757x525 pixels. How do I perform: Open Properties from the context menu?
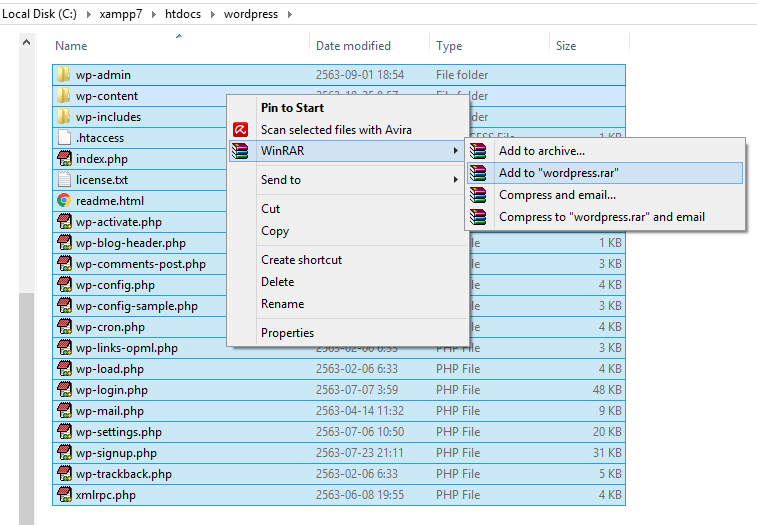(x=348, y=333)
